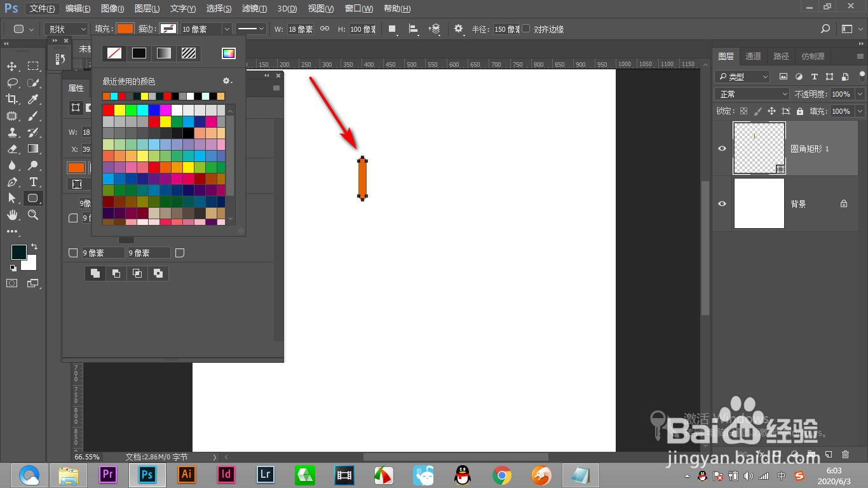Switch to the 路径 tab
868x488 pixels.
(x=781, y=57)
